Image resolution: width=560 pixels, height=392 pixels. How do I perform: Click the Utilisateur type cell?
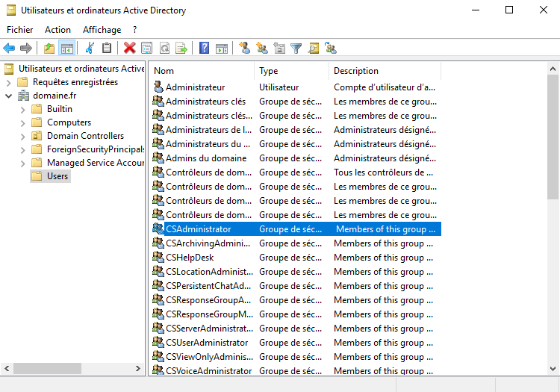point(279,87)
